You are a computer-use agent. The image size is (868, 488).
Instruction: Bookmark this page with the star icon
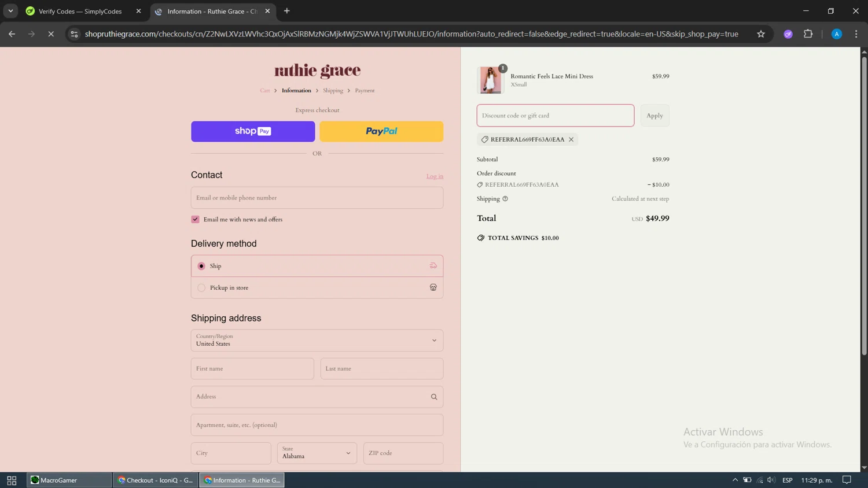tap(761, 34)
